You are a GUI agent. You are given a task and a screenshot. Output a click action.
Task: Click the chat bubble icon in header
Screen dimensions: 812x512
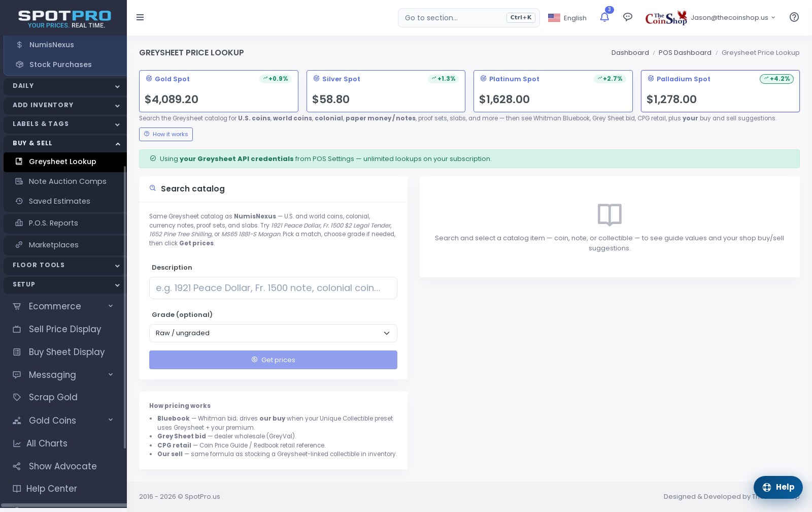[x=628, y=17]
